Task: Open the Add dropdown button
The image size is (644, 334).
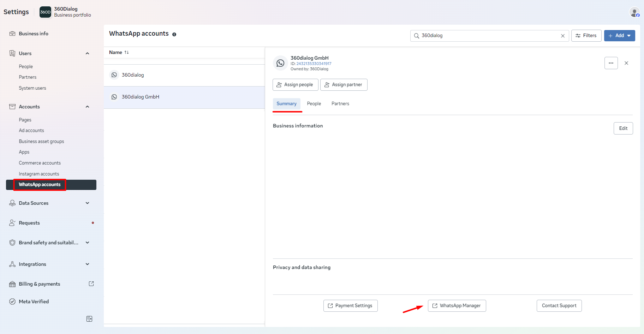Action: pyautogui.click(x=619, y=36)
